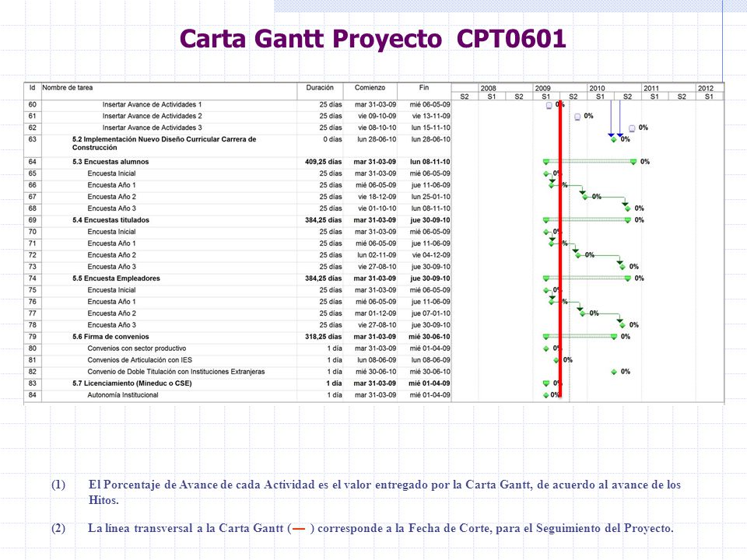The height and width of the screenshot is (560, 747).
Task: Click the milestone diamond of row 63
Action: coord(614,139)
